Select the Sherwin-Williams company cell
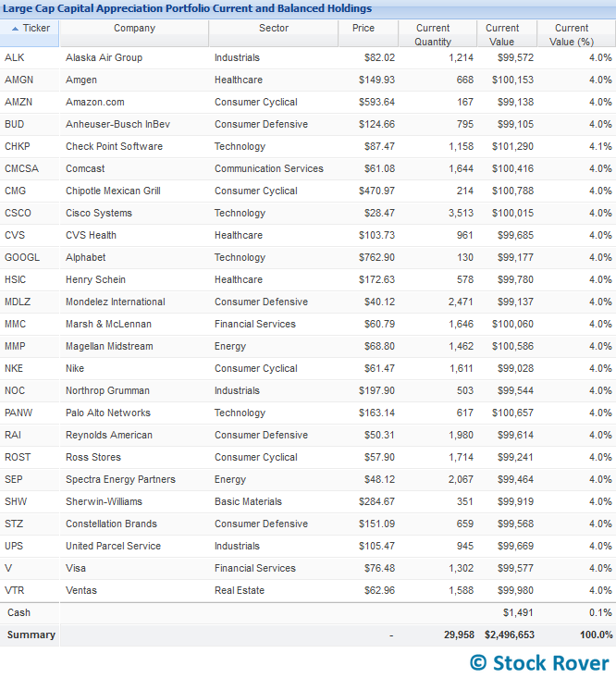 104,501
